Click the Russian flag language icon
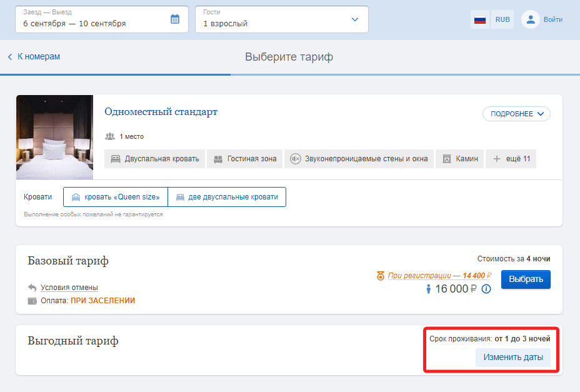 480,19
